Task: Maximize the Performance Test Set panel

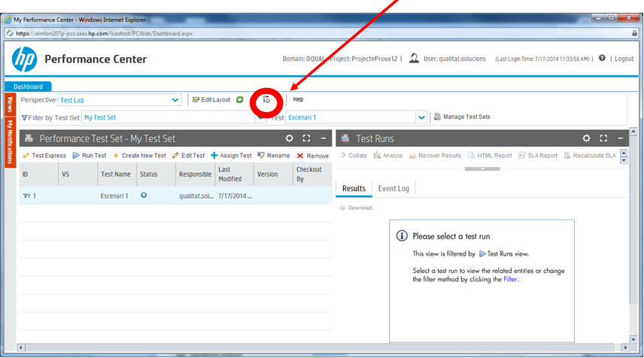Action: [306, 138]
